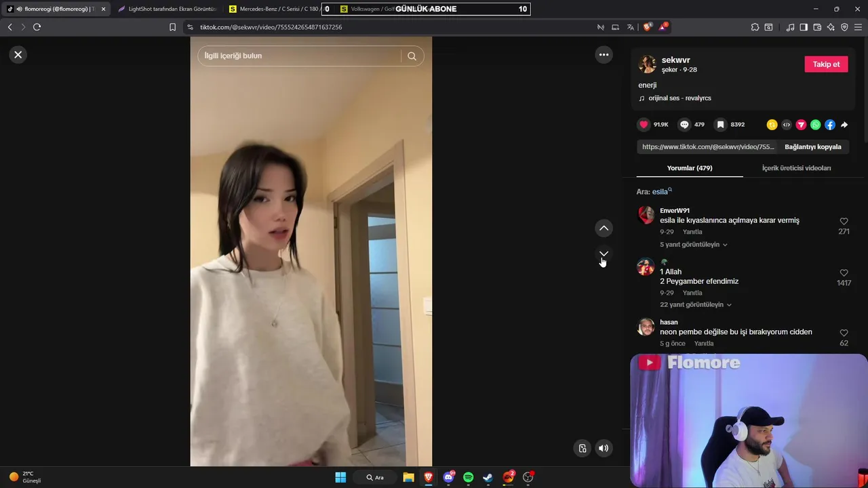Reply to hasan's comment with 'Yanıtla'

704,344
